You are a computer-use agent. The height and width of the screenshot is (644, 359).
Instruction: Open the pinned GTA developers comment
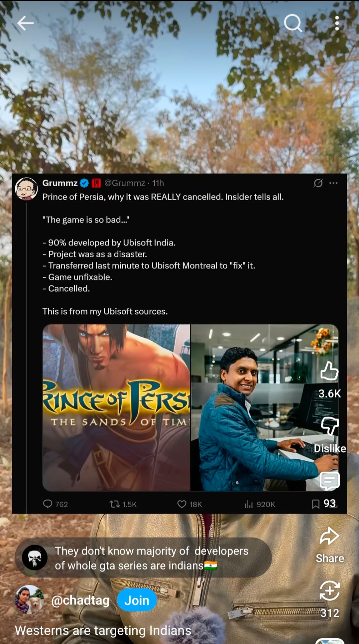coord(143,558)
